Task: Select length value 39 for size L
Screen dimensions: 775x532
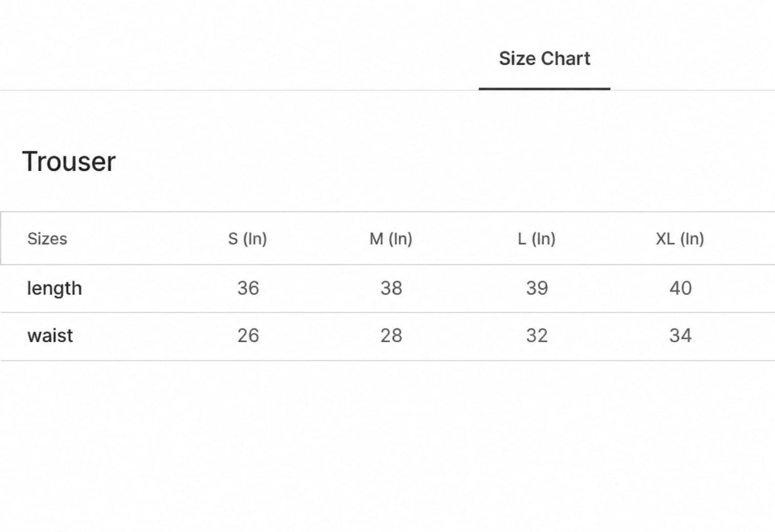Action: [x=537, y=288]
